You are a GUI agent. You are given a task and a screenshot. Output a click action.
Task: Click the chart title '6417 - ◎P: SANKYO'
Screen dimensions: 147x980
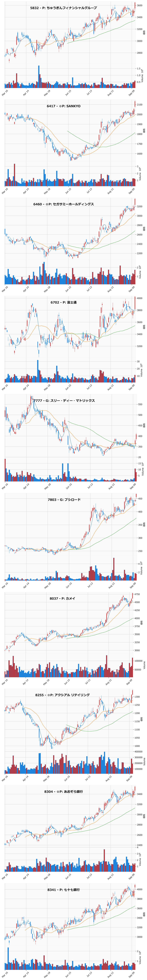click(64, 106)
